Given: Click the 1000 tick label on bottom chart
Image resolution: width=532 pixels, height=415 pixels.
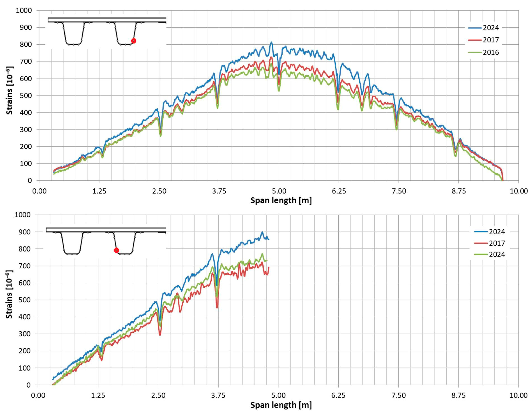Looking at the screenshot, I should pos(23,215).
